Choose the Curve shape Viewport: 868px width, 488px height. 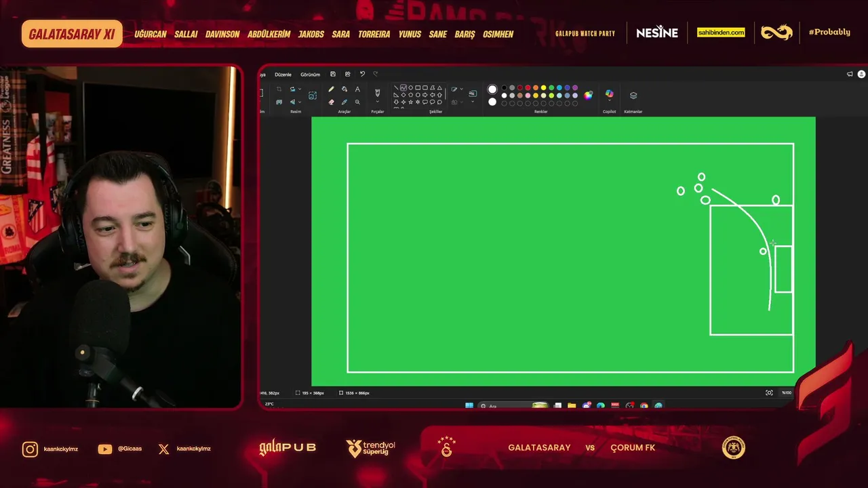403,87
